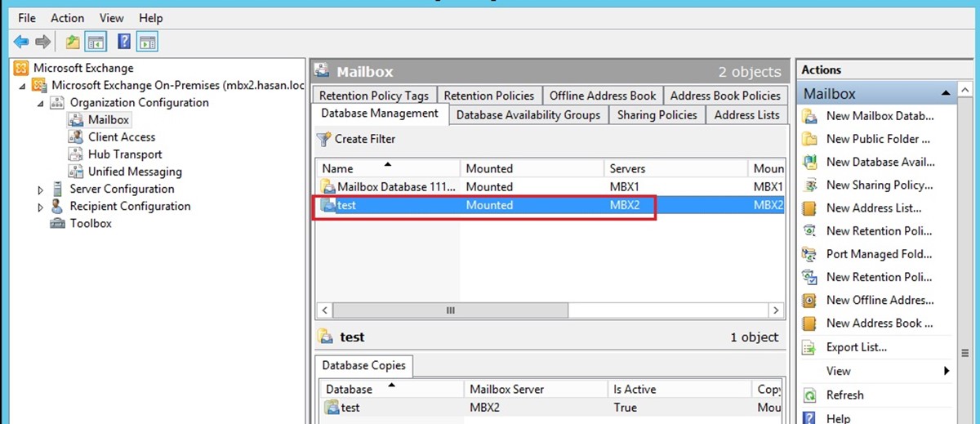Switch to the Address Lists tab

[x=747, y=115]
